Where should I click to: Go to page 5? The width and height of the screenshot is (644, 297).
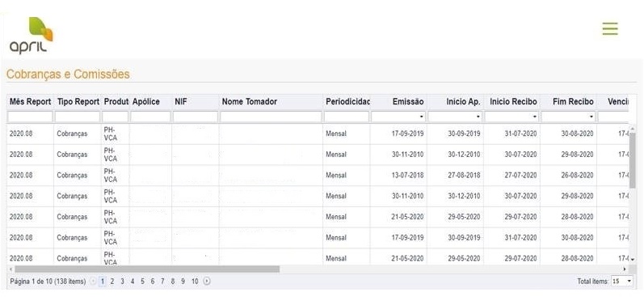[x=142, y=282]
